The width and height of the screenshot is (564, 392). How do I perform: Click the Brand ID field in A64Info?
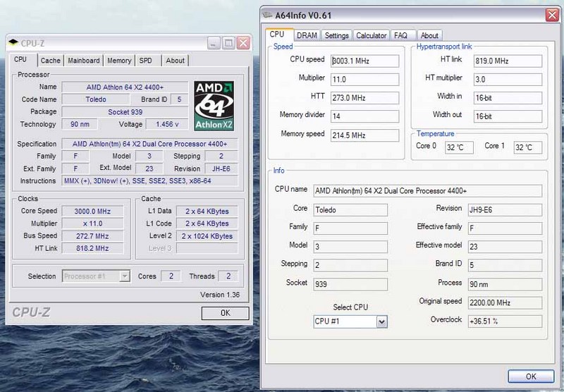pos(505,265)
